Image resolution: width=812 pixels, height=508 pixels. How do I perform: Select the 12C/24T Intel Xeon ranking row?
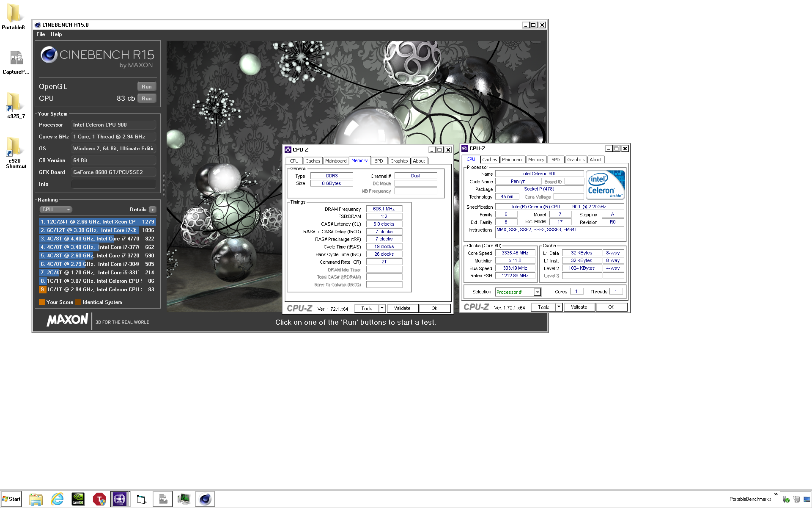[x=97, y=222]
